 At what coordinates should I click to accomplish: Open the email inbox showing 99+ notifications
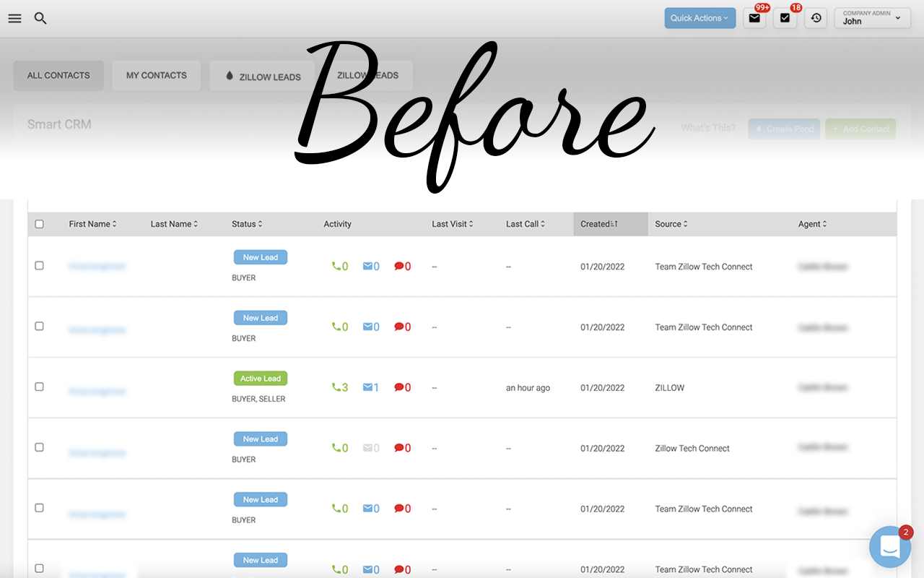coord(754,18)
